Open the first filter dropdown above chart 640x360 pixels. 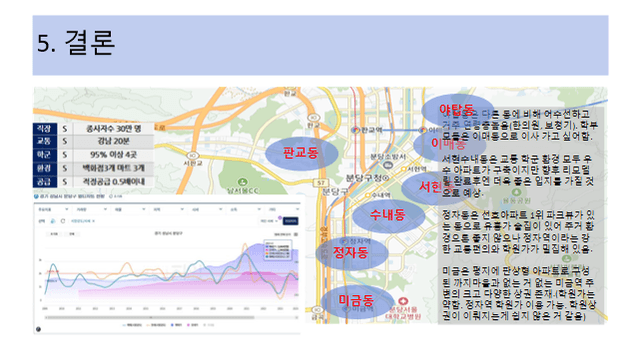coord(53,209)
